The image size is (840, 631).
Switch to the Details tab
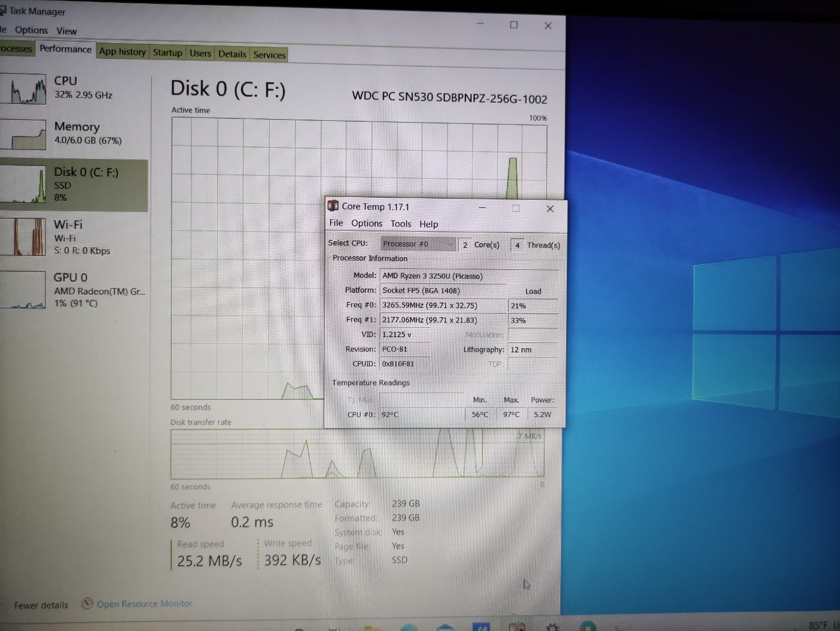click(x=232, y=54)
